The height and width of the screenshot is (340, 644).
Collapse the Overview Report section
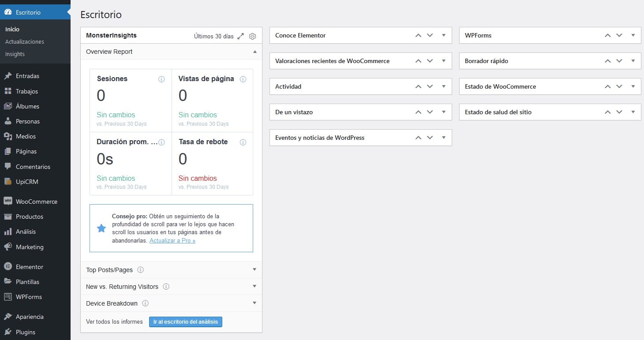click(255, 52)
